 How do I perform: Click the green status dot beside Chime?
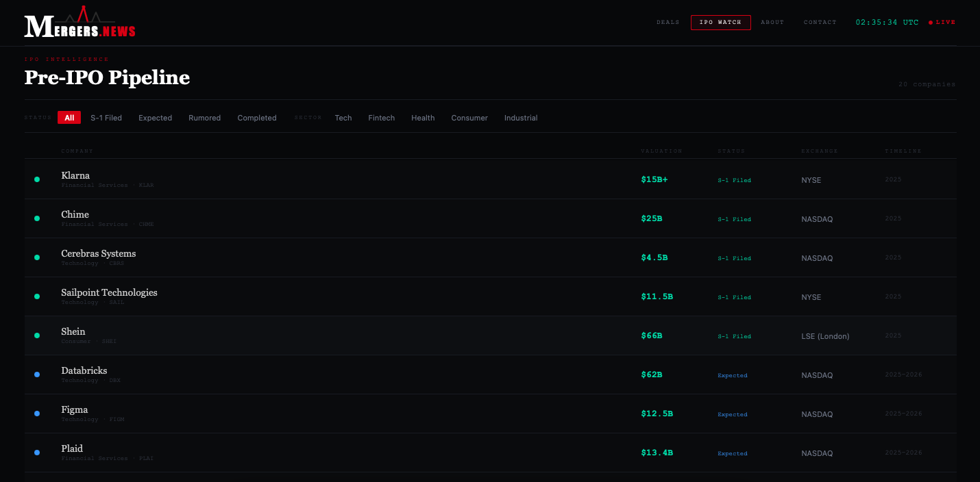[x=37, y=218]
